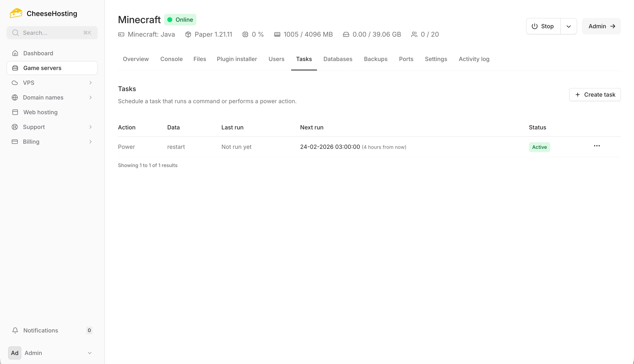This screenshot has width=634, height=364.
Task: Click the Game servers controller icon
Action: coord(15,68)
